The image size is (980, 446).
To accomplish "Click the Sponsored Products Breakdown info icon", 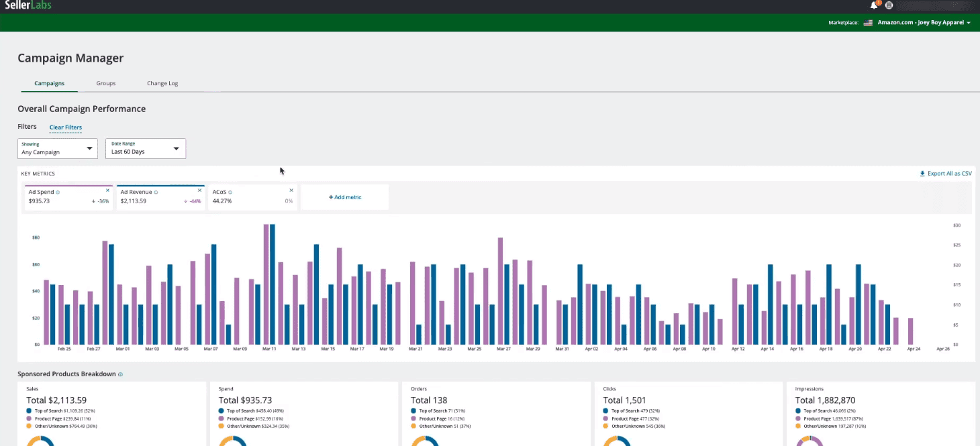I will coord(120,374).
